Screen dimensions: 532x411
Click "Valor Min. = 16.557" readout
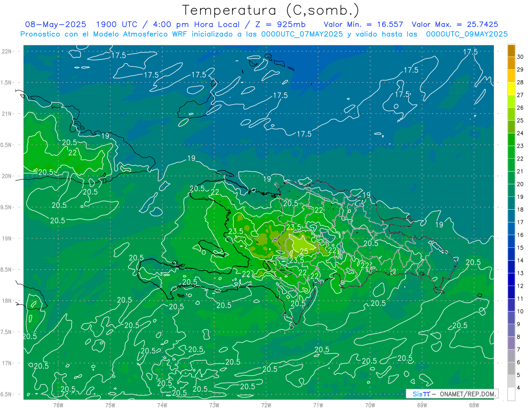[364, 24]
